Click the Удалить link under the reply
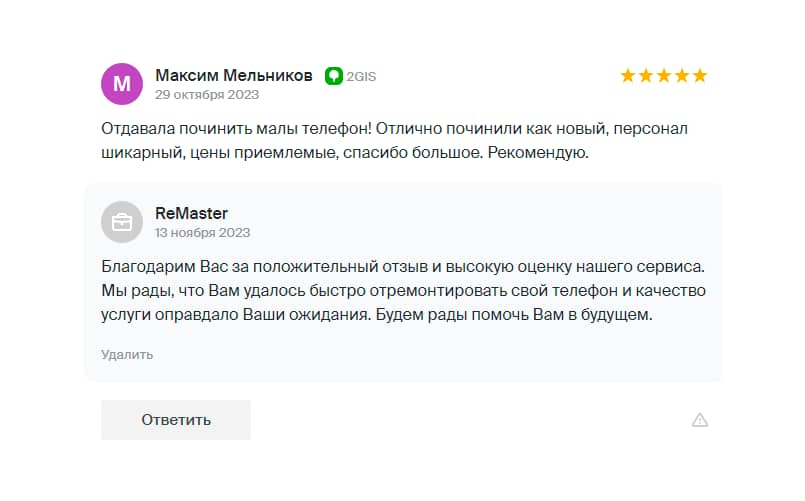The width and height of the screenshot is (805, 501). point(127,354)
